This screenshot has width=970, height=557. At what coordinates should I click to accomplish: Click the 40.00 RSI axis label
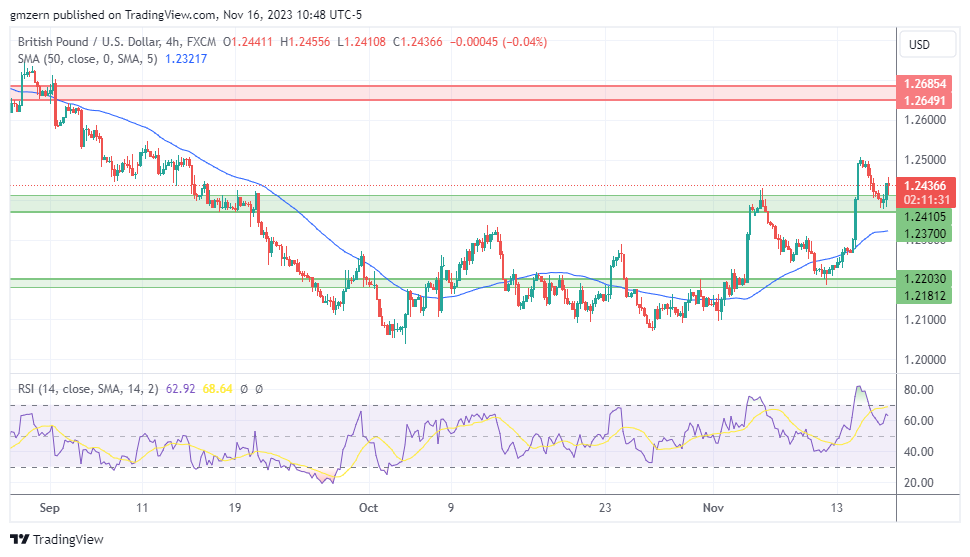[x=919, y=452]
